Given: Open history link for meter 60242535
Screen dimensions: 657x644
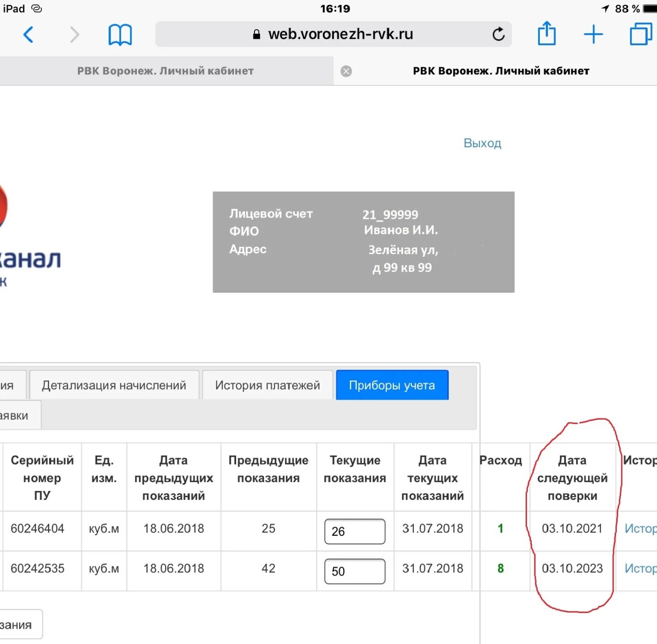Looking at the screenshot, I should tap(640, 568).
